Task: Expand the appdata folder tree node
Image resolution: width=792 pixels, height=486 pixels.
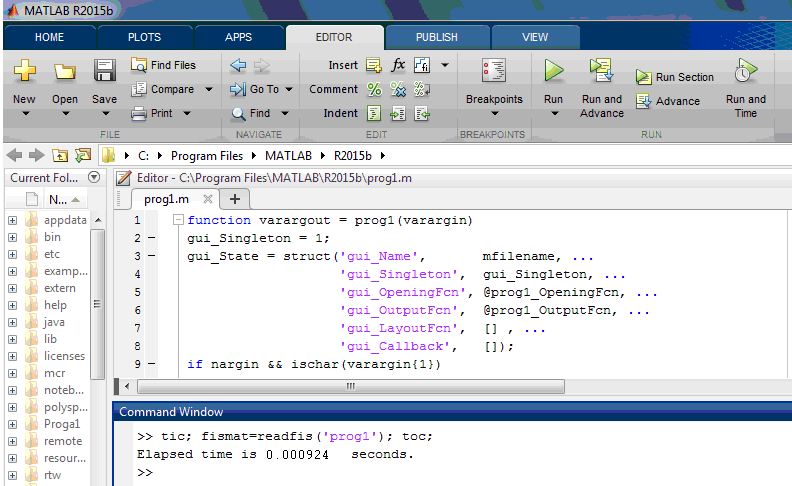Action: 12,220
